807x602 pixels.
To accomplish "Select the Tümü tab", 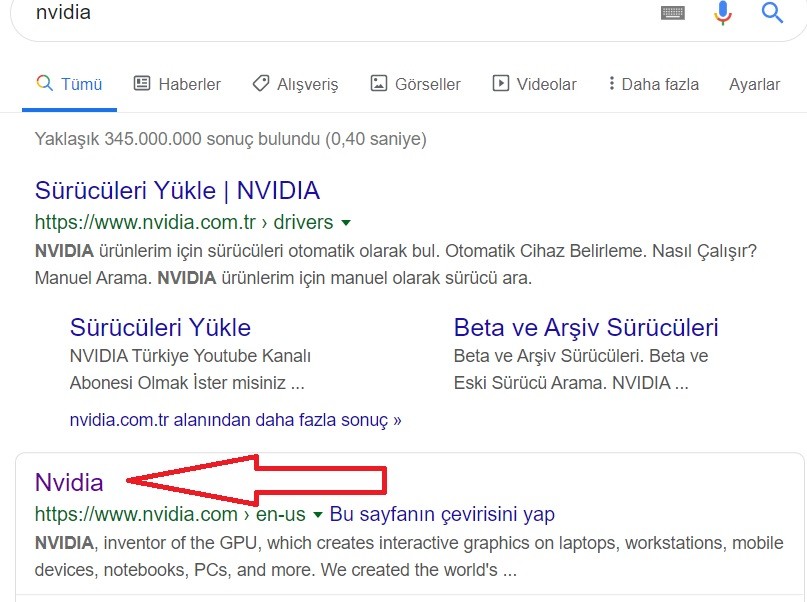I will pyautogui.click(x=69, y=84).
